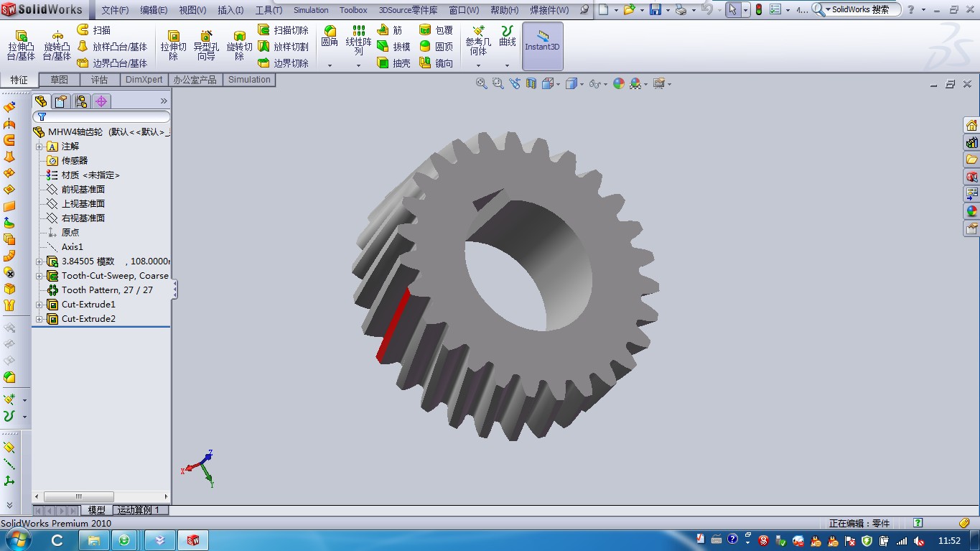Click the edit appearance color ball icon
Screen dimensions: 980x551
coord(618,83)
